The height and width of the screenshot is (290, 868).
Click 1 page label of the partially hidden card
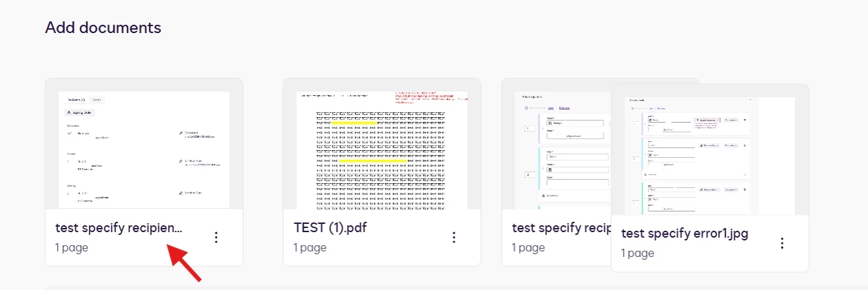[x=529, y=247]
